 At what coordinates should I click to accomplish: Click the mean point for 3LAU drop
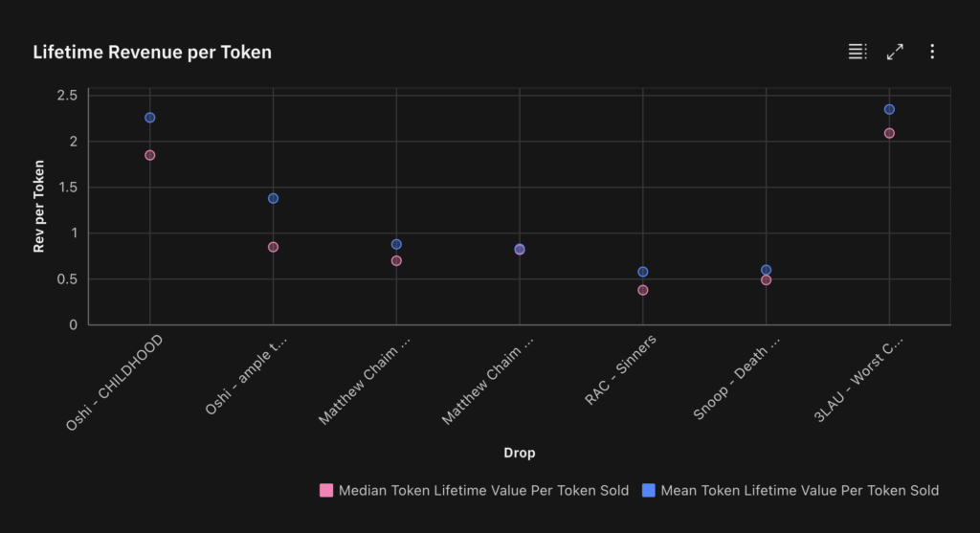click(x=889, y=109)
